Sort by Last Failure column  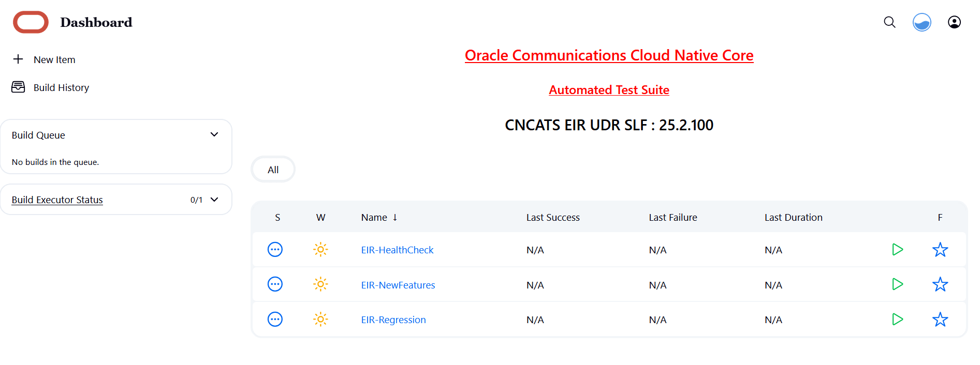point(673,218)
